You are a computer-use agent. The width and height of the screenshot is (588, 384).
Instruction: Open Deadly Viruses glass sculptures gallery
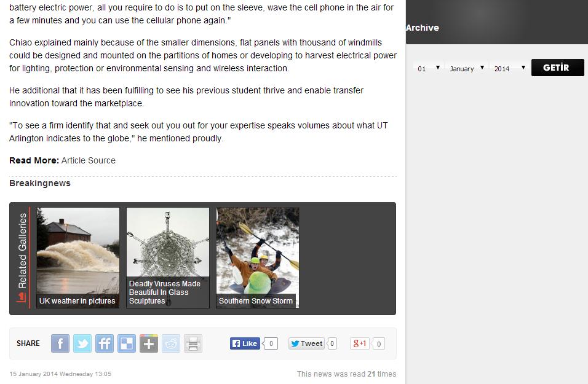pos(168,258)
